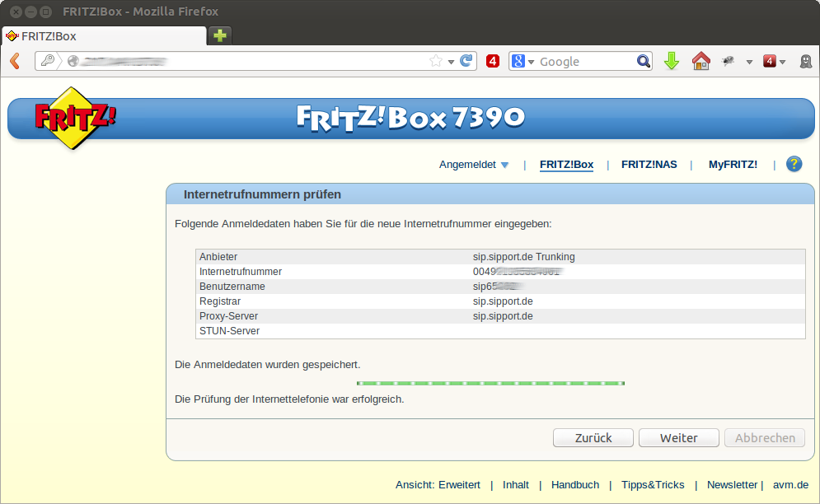Select the FRITZ!Box browser tab
Screen dimensions: 820x504
coord(103,35)
